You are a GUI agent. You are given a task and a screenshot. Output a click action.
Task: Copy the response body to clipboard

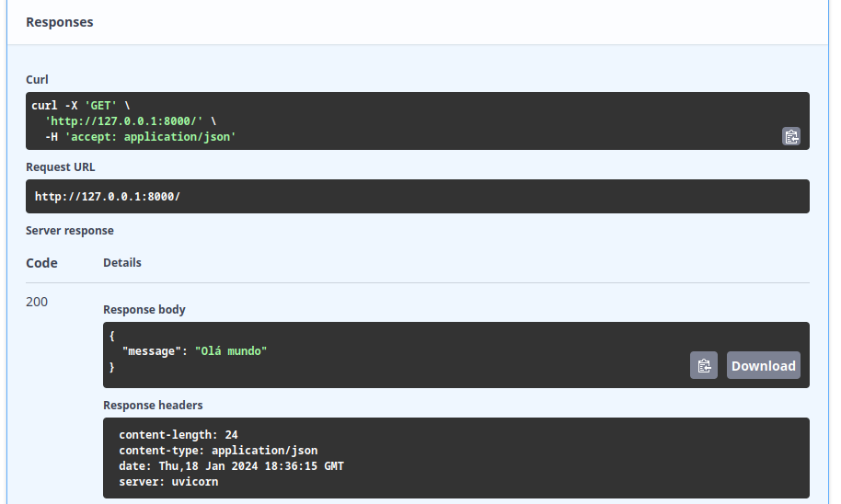point(704,365)
